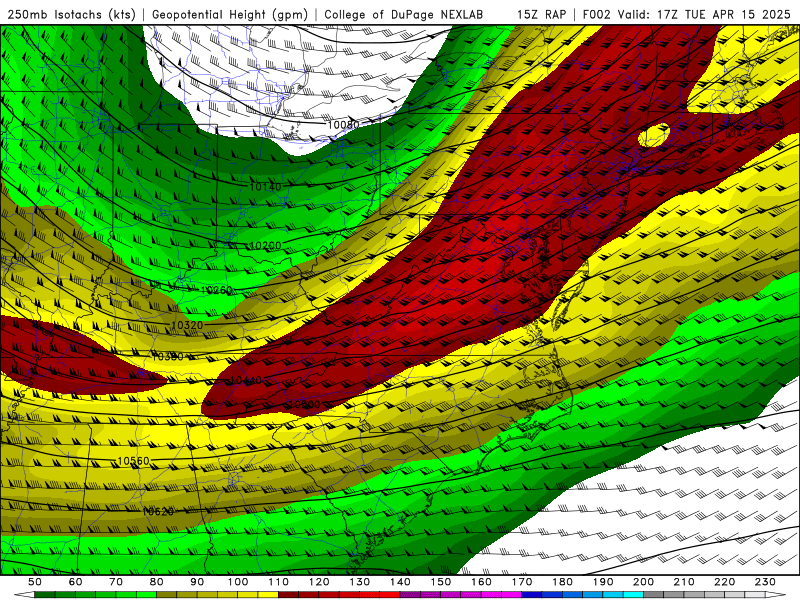
Task: Click the 10140 height contour label
Action: 265,187
